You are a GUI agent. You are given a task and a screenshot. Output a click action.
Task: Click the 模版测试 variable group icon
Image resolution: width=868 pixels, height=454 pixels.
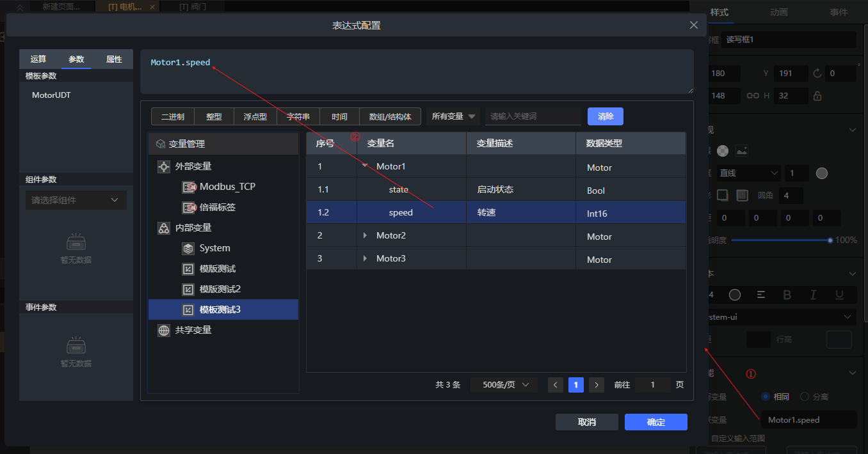tap(188, 269)
